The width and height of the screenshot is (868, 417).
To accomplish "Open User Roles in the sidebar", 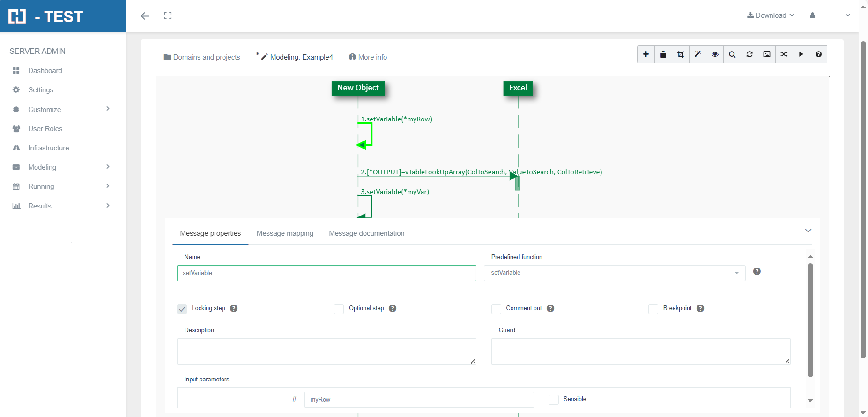I will click(45, 129).
